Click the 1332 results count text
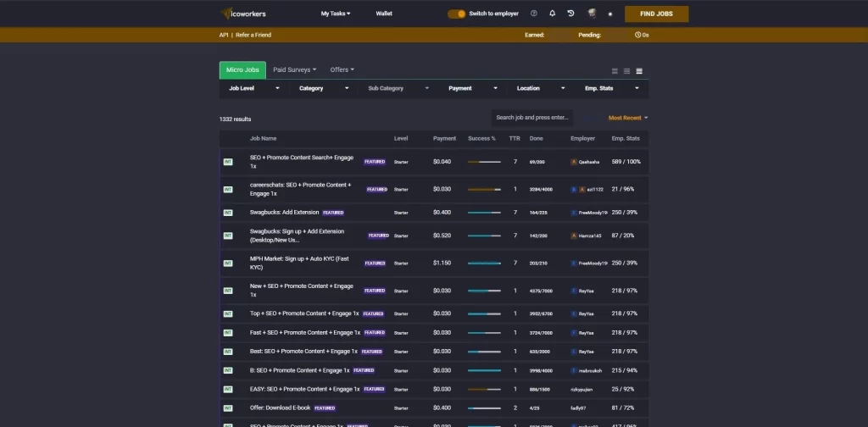This screenshot has width=868, height=427. pyautogui.click(x=235, y=119)
